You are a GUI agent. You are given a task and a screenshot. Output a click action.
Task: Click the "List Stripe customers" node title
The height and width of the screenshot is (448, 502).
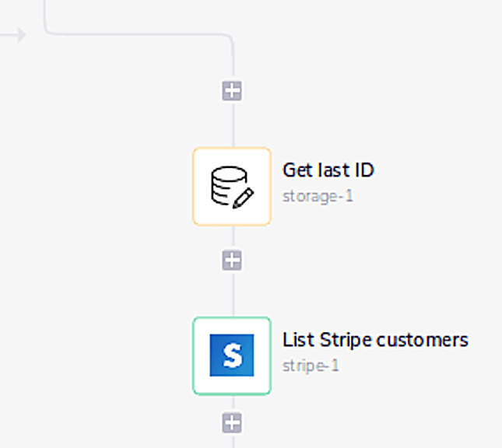[x=375, y=340]
